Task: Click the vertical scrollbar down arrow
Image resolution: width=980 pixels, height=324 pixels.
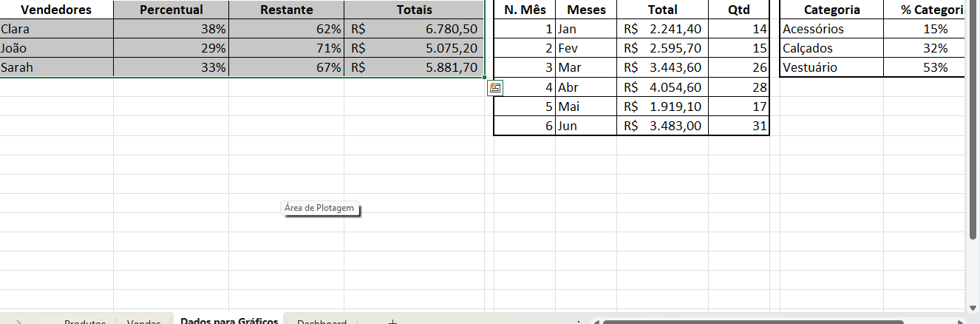Action: tap(973, 307)
